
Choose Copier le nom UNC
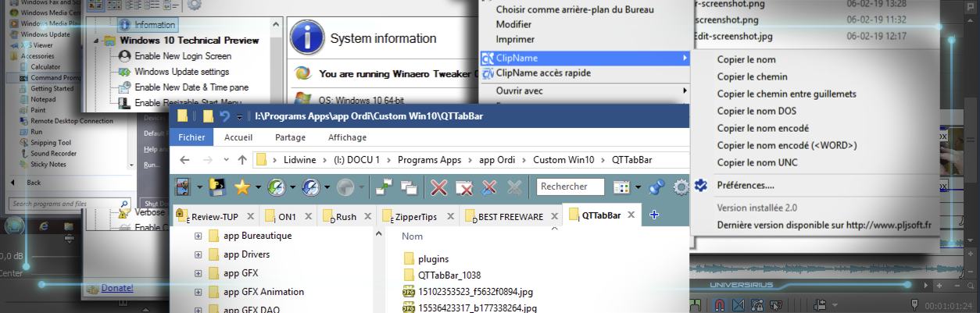[756, 162]
